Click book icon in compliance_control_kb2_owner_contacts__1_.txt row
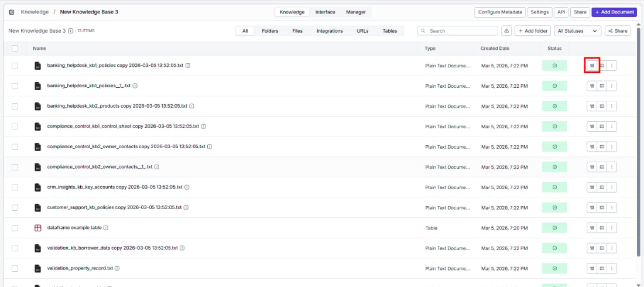Screen dimensions: 644x287 pos(602,167)
